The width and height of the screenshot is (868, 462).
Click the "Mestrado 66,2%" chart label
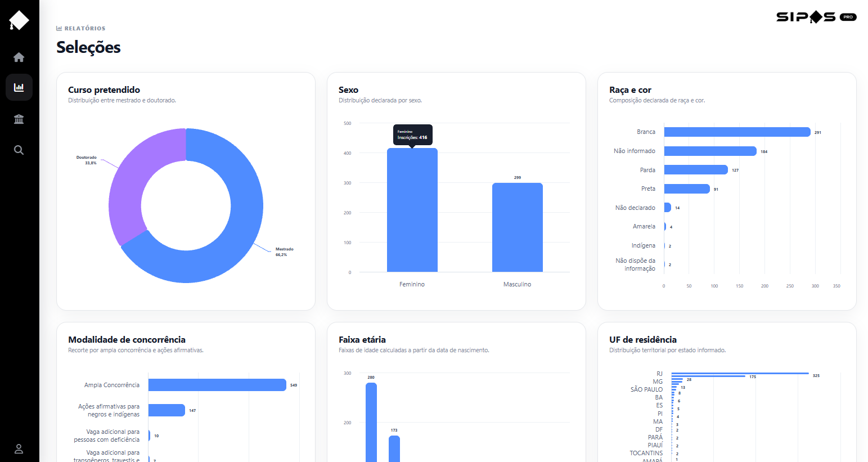tap(285, 252)
